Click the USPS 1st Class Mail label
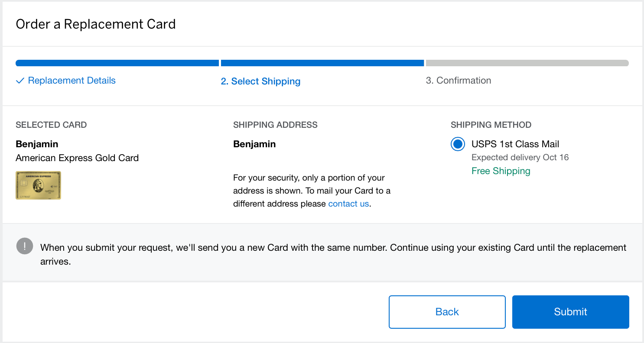The image size is (644, 343). coord(515,144)
